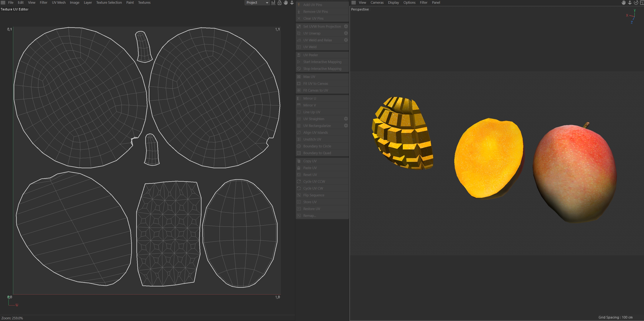Open UV Unwrap settings gear

346,33
